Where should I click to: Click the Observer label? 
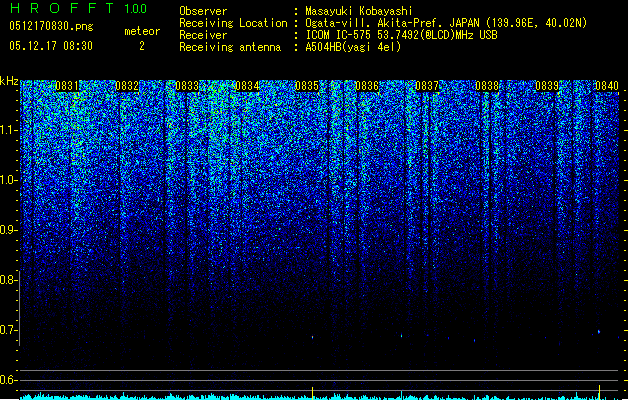pyautogui.click(x=203, y=11)
